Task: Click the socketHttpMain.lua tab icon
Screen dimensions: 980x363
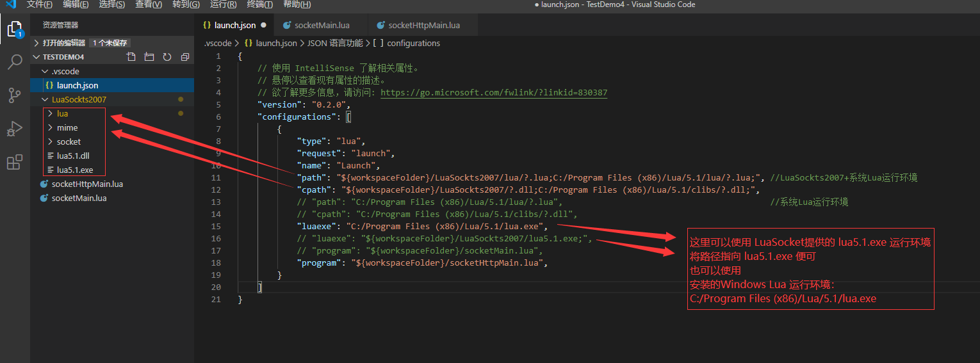Action: 380,26
